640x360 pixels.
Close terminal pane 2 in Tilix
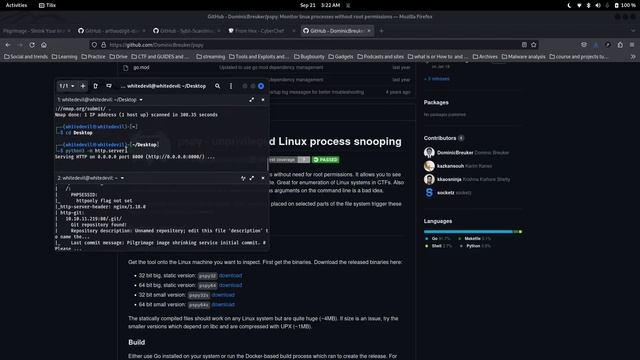click(263, 178)
